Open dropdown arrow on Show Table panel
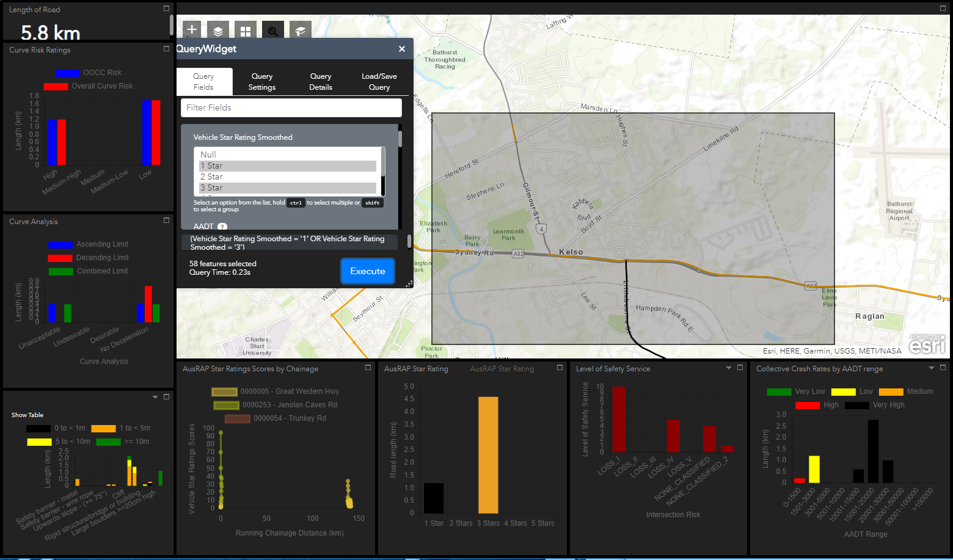Image resolution: width=953 pixels, height=560 pixels. click(155, 397)
